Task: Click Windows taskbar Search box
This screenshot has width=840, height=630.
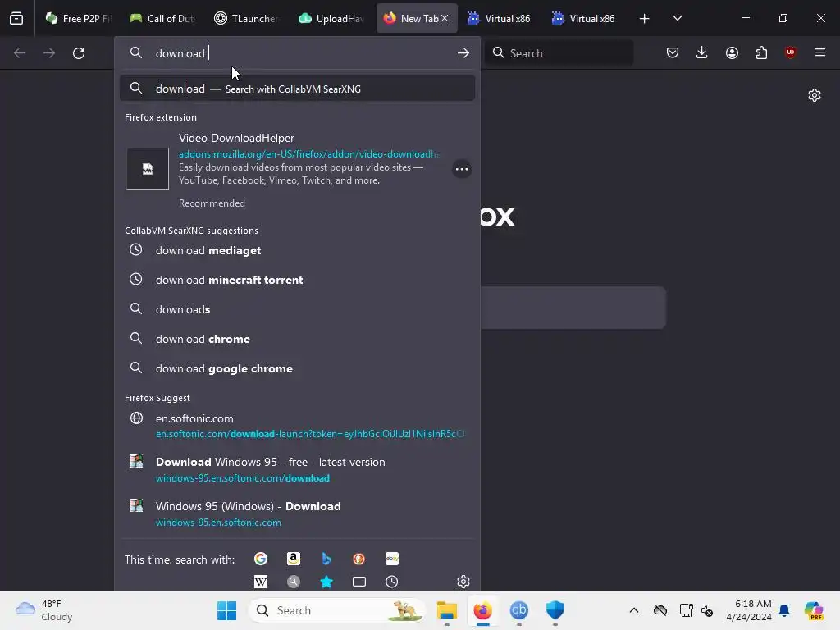Action: [x=336, y=610]
